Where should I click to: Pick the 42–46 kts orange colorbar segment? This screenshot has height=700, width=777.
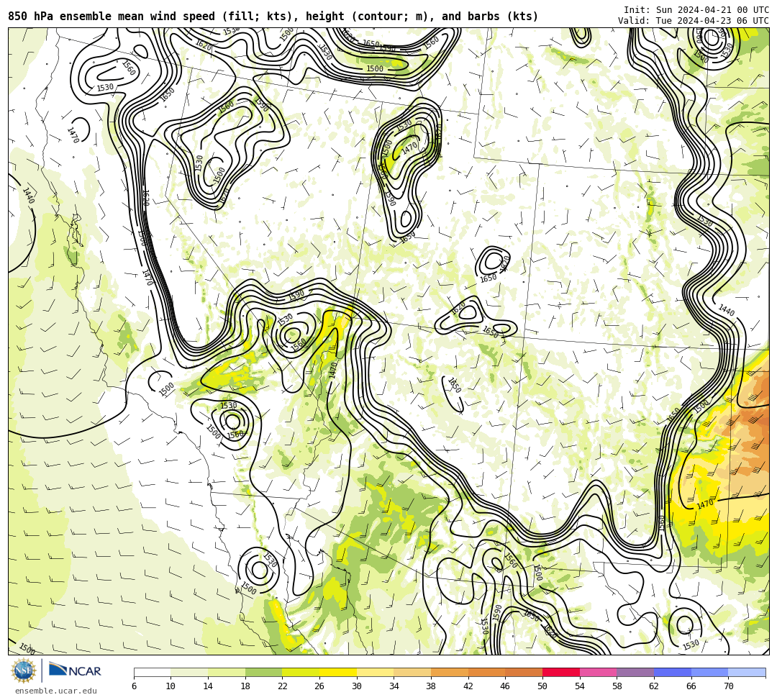(486, 672)
